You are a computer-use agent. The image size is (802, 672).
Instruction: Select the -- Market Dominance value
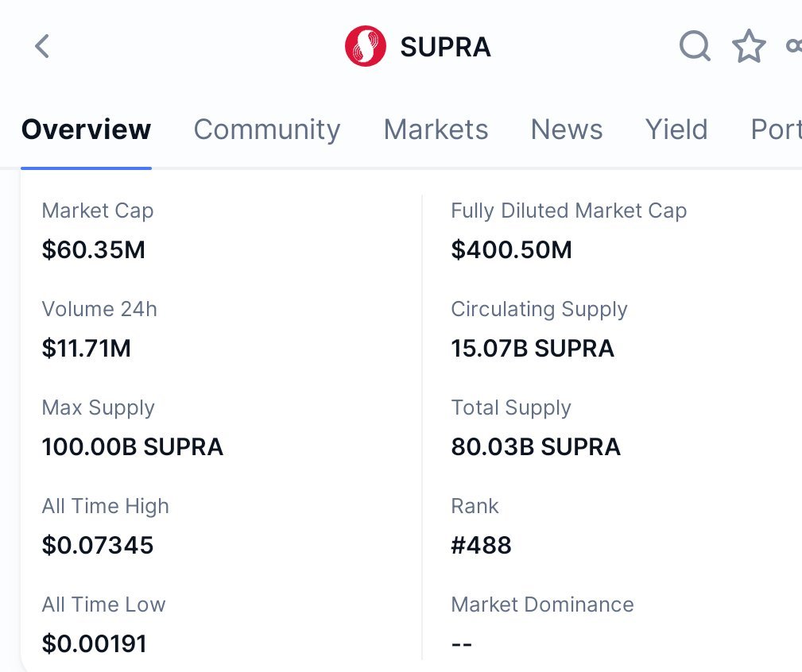(x=461, y=644)
